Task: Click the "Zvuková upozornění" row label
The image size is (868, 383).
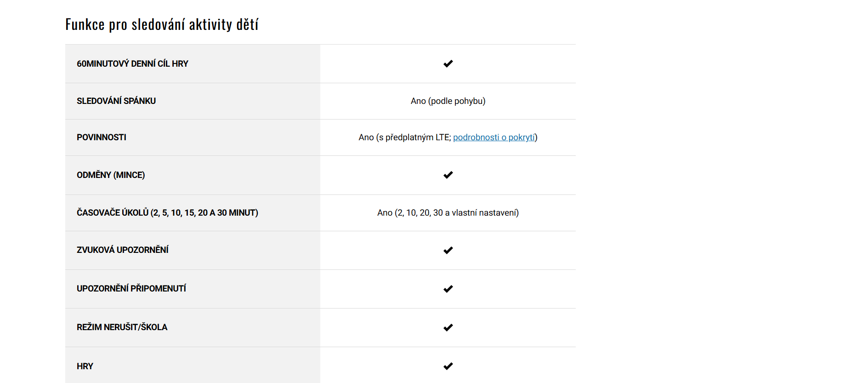Action: tap(123, 250)
